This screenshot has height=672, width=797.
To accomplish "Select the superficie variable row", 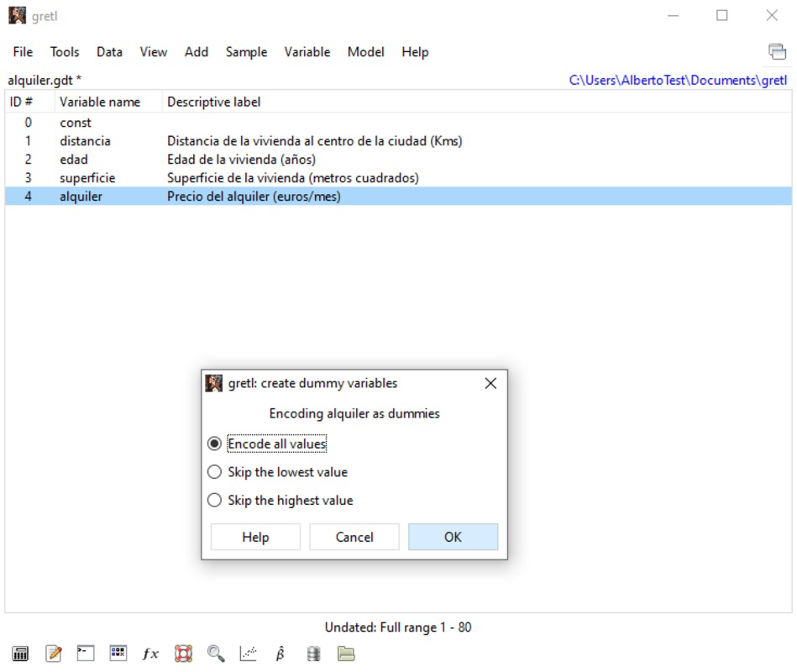I will pos(398,178).
